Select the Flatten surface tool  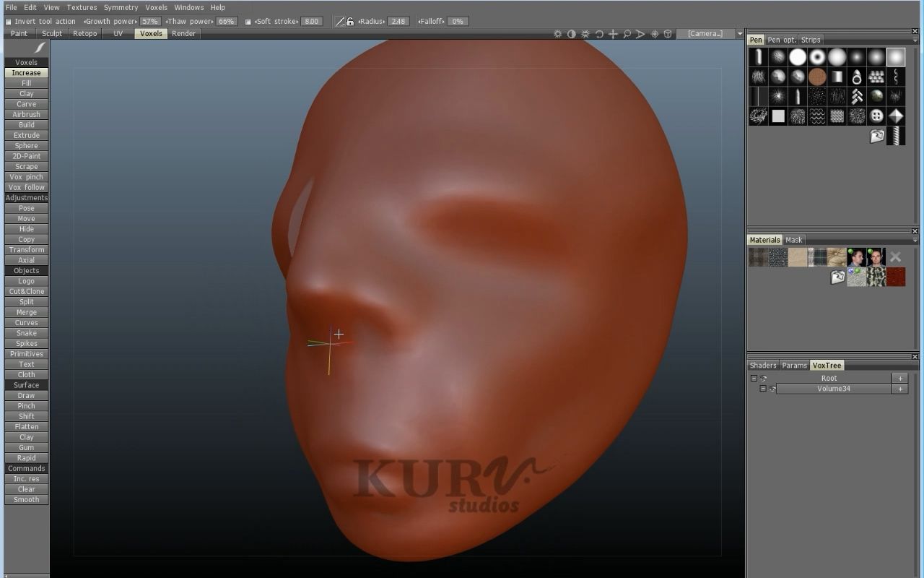click(27, 427)
